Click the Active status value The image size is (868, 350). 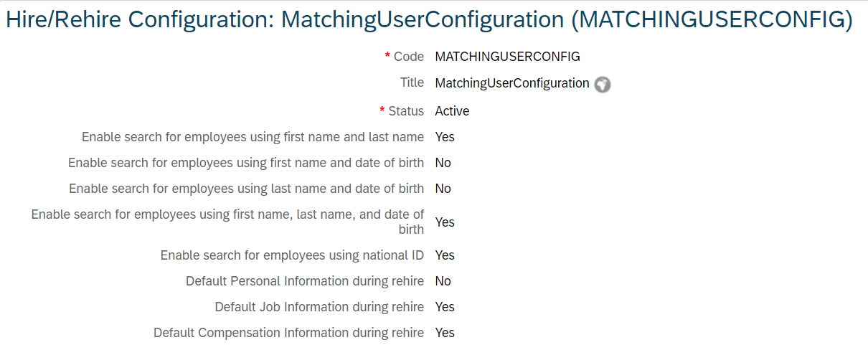tap(452, 111)
